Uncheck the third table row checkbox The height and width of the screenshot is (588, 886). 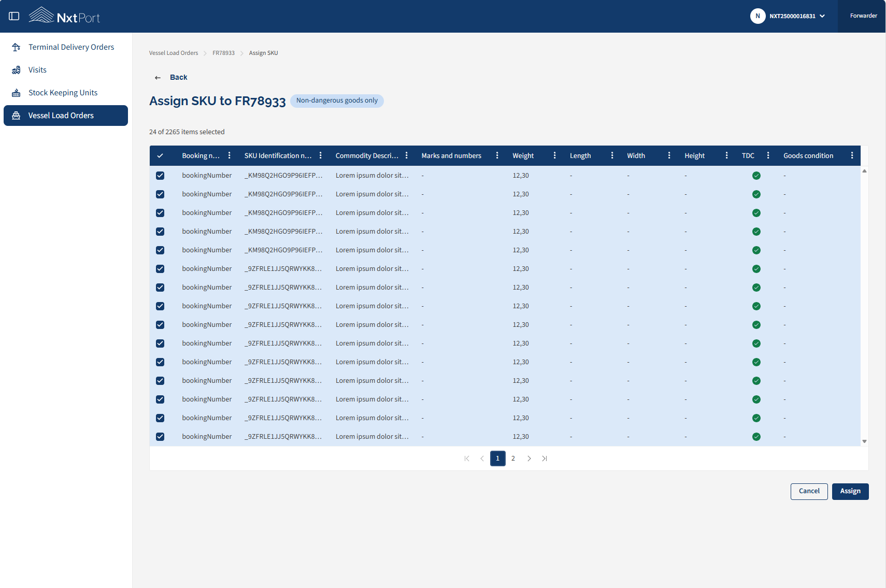[160, 213]
